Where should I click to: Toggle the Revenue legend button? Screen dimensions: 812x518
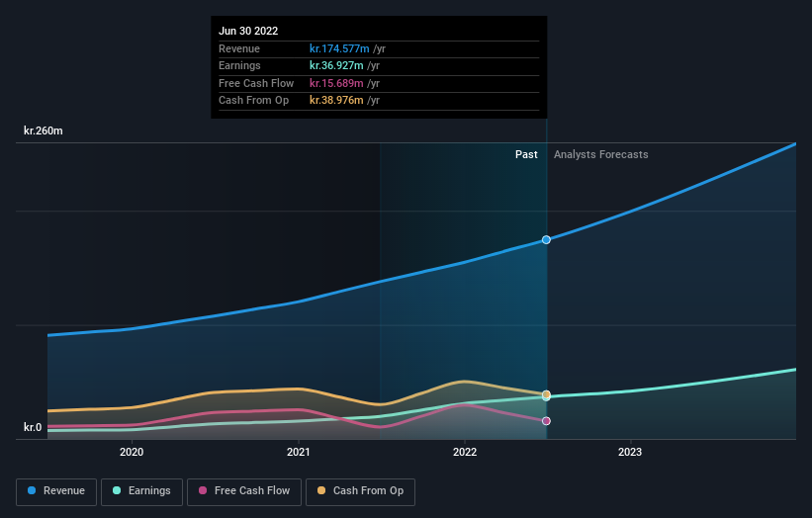click(x=56, y=491)
